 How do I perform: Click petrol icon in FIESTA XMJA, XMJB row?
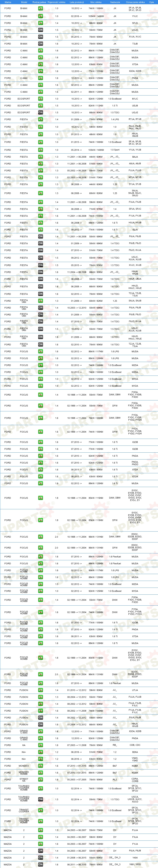40,134
